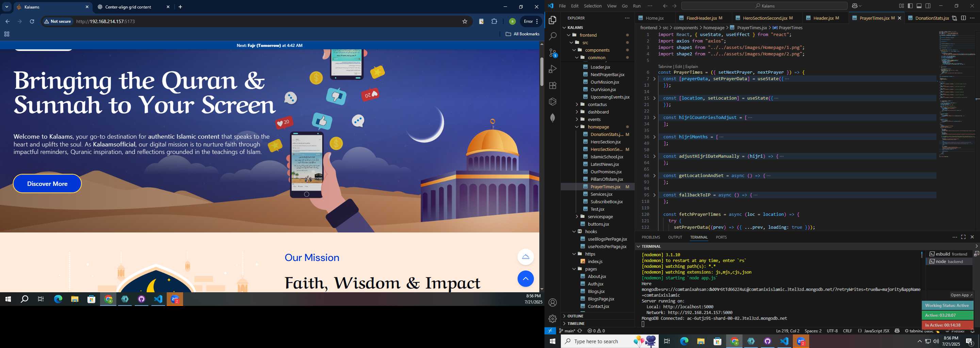Open GitHub Desktop from the right taskbar
The width and height of the screenshot is (980, 348).
[768, 341]
